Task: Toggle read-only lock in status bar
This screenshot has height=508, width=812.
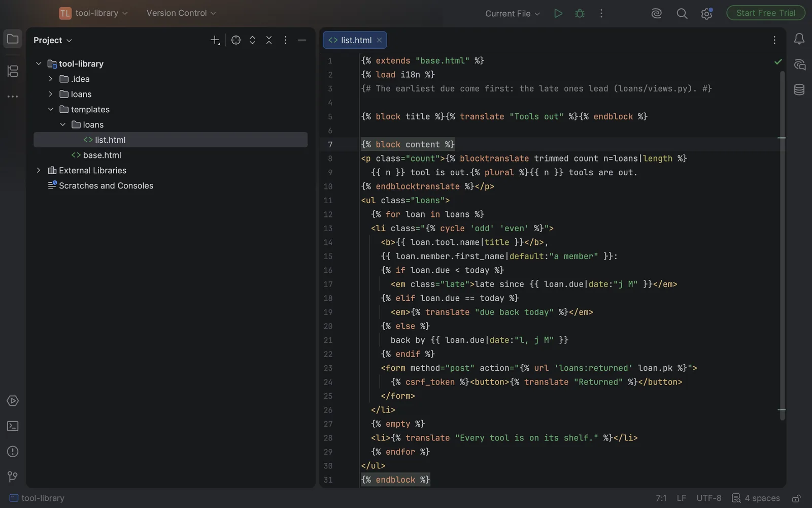Action: tap(797, 498)
